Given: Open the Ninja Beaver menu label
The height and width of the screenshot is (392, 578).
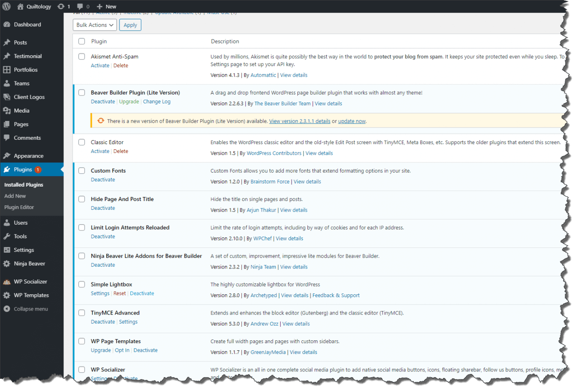Looking at the screenshot, I should [29, 264].
